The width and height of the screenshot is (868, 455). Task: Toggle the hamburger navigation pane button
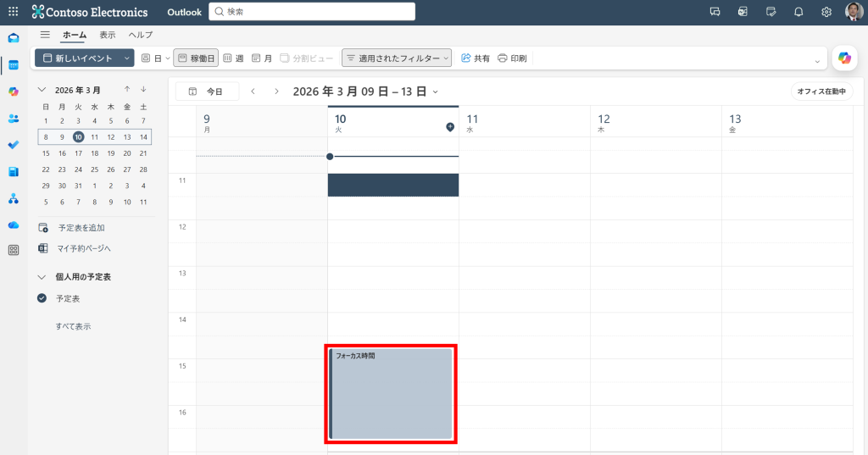[x=45, y=35]
